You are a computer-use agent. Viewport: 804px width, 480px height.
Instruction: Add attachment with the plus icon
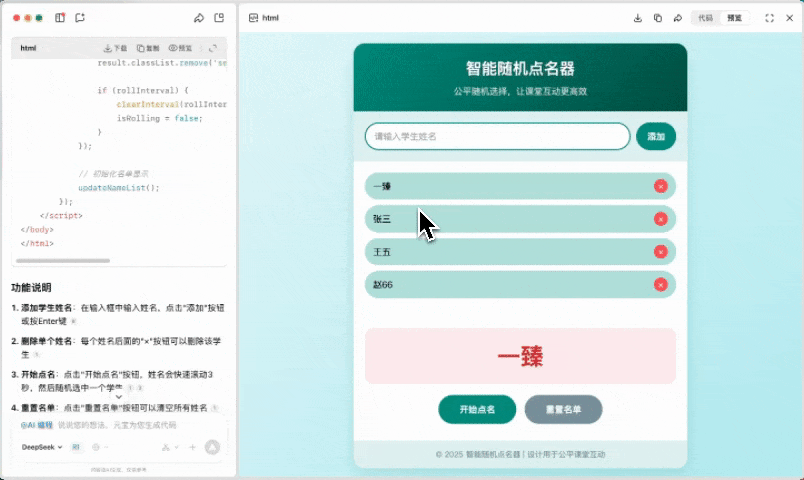click(192, 447)
